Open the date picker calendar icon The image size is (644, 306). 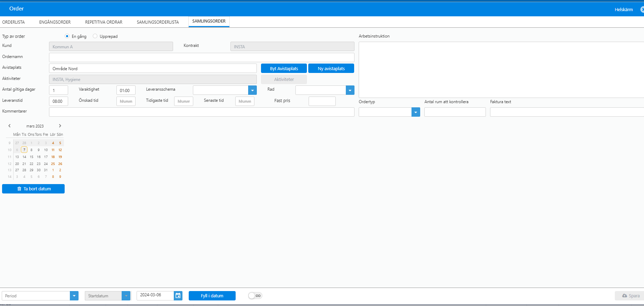178,296
